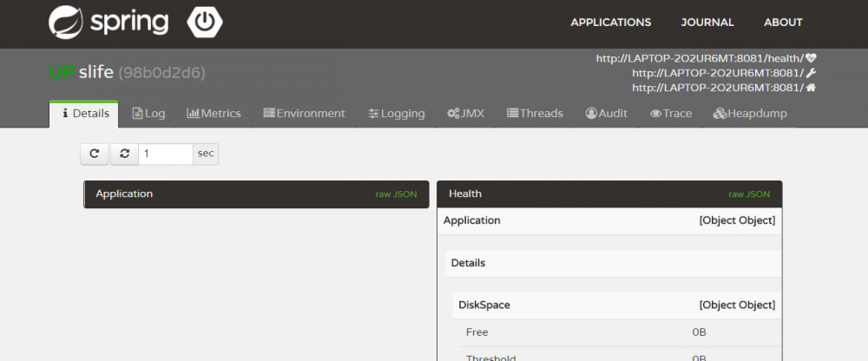Click the Heapdump cubes icon

coord(720,114)
